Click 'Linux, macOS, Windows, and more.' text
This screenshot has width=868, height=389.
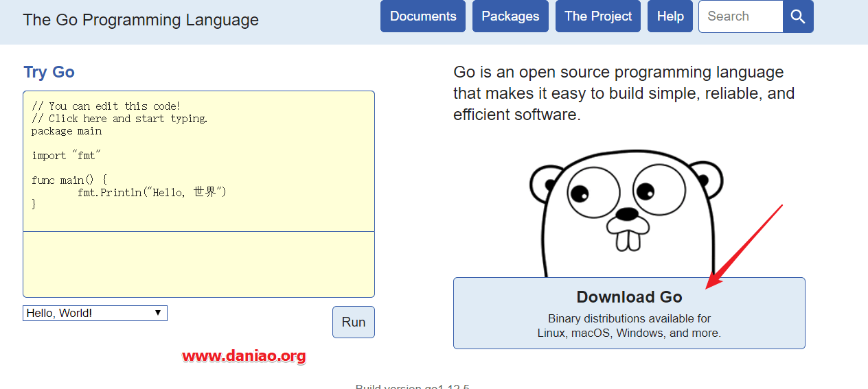(x=629, y=333)
